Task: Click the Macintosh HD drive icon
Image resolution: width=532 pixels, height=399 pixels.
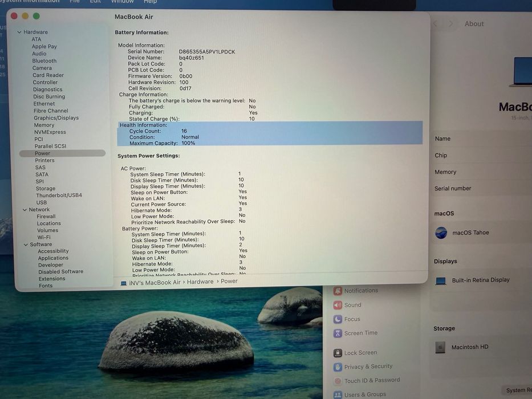Action: coord(440,347)
